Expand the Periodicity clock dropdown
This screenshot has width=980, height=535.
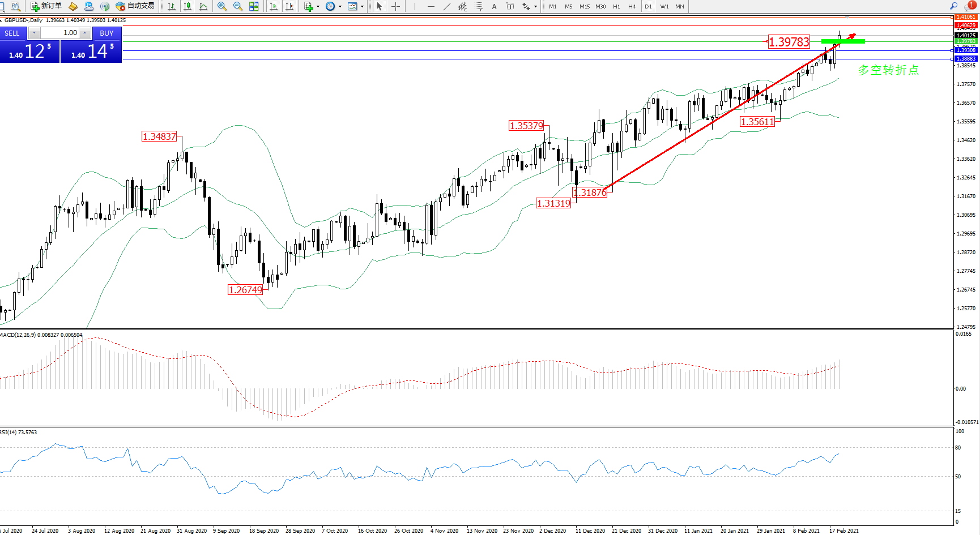pyautogui.click(x=340, y=7)
